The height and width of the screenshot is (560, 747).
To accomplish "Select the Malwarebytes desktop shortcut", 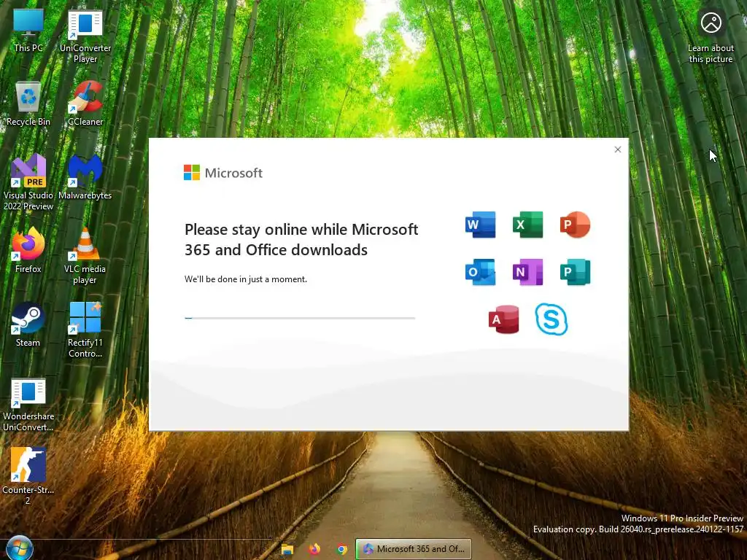I will point(85,176).
